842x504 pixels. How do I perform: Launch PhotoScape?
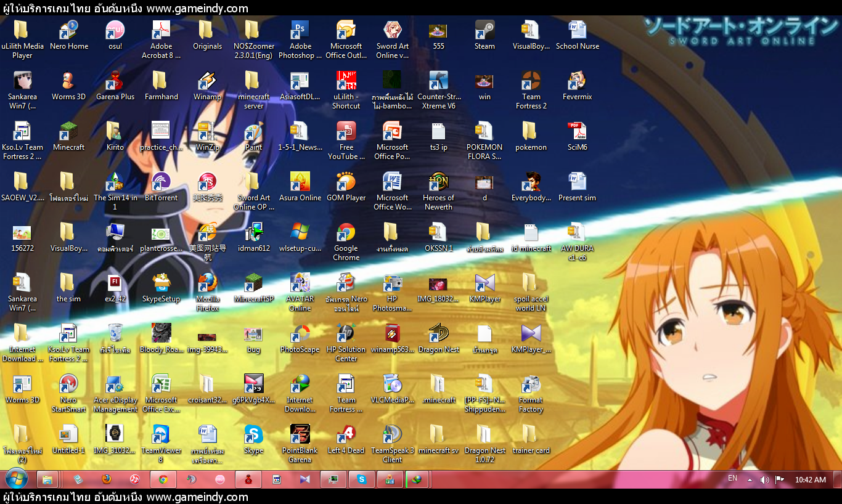point(300,338)
